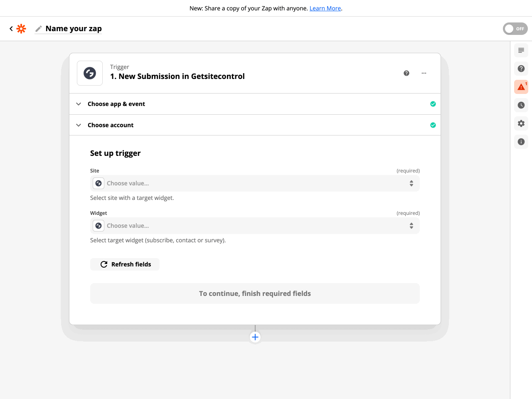Click the Name your zap title field

pyautogui.click(x=74, y=29)
